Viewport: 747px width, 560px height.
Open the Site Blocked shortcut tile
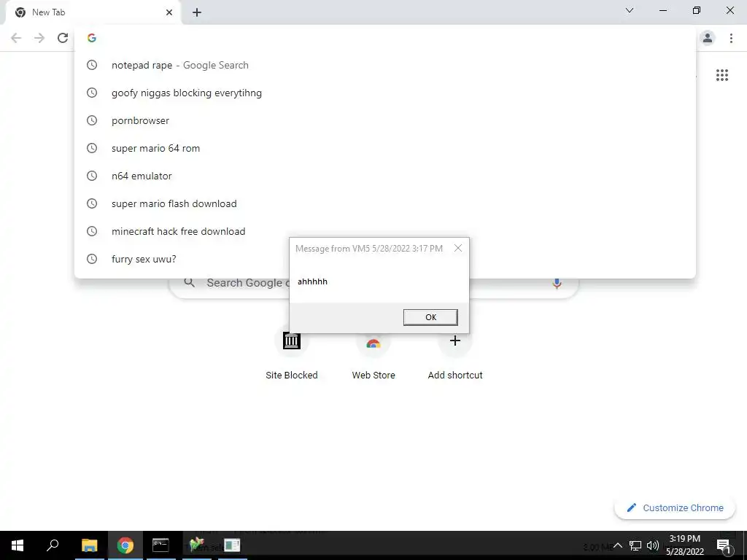pyautogui.click(x=292, y=355)
